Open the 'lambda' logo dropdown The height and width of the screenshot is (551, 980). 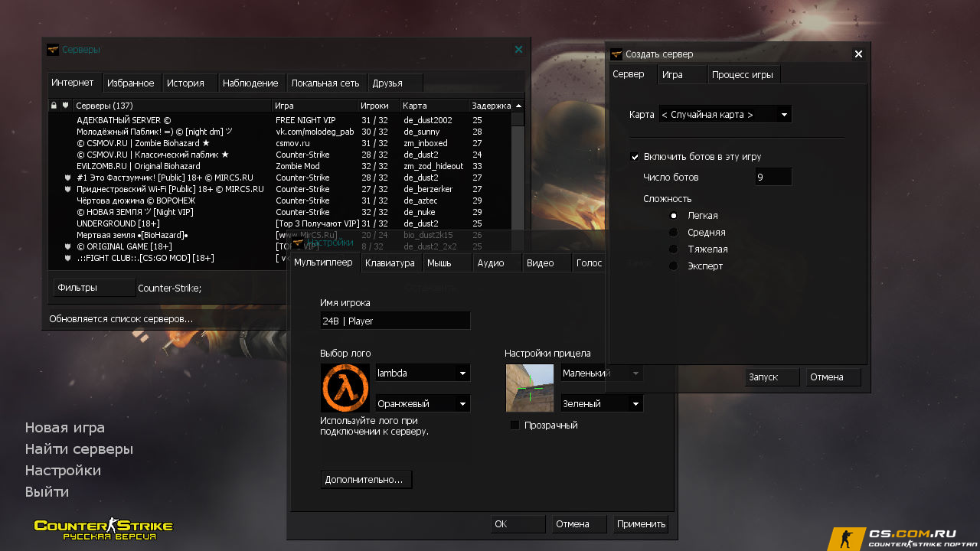tap(423, 373)
